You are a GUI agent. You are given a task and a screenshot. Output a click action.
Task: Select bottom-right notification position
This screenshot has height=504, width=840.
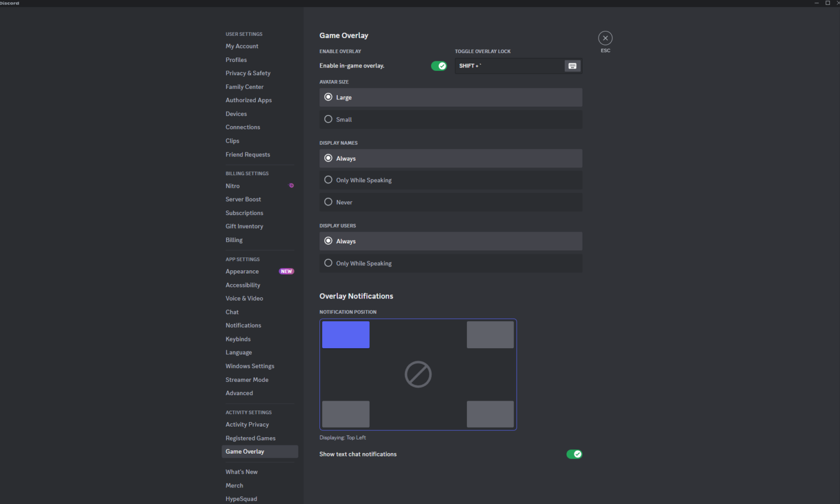pyautogui.click(x=490, y=414)
